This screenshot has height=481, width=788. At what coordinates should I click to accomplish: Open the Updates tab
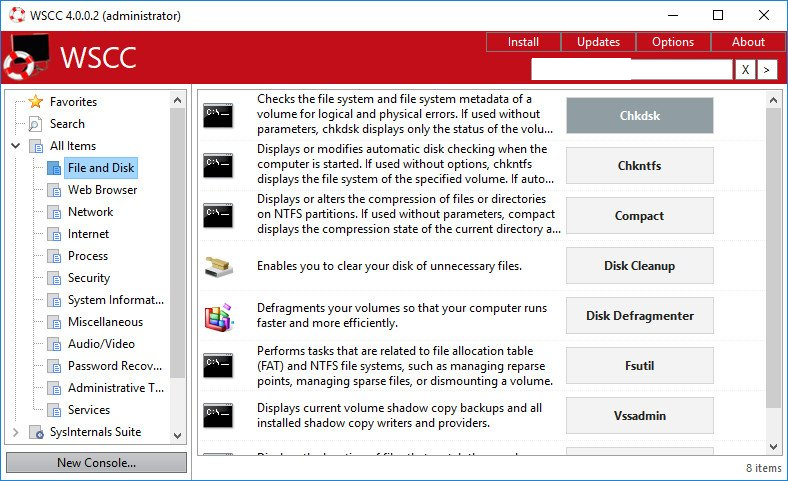(598, 42)
